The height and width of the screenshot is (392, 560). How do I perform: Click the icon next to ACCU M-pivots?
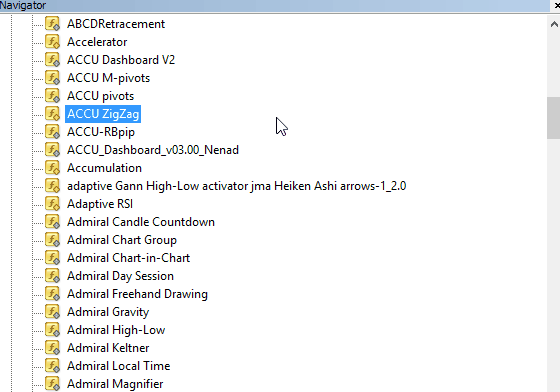[x=52, y=78]
